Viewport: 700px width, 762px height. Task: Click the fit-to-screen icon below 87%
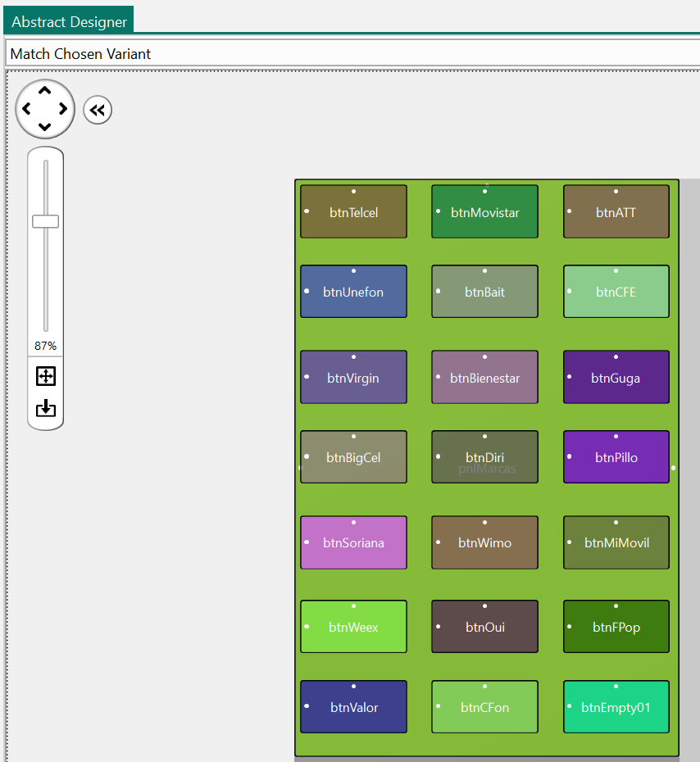[x=46, y=376]
